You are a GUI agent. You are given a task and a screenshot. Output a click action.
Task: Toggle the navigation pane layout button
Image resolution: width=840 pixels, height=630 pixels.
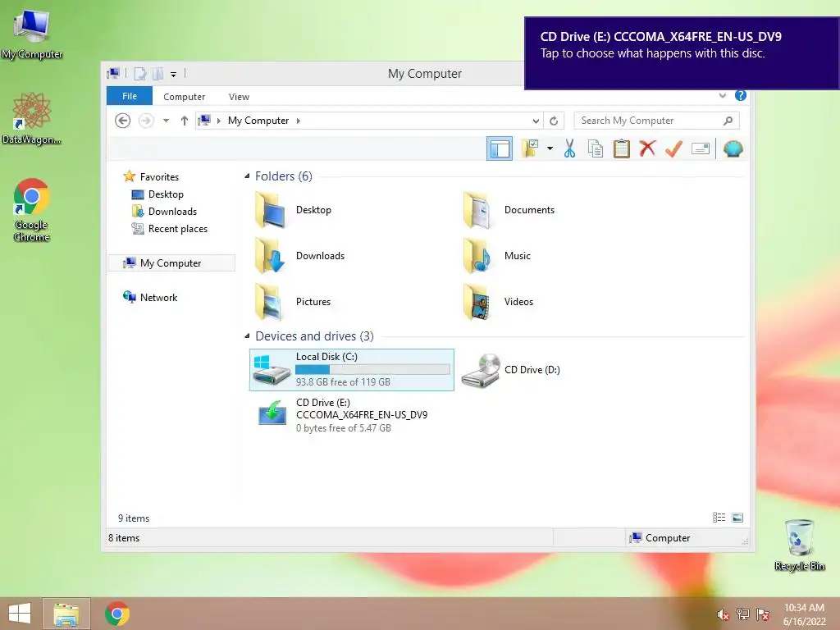pos(500,149)
